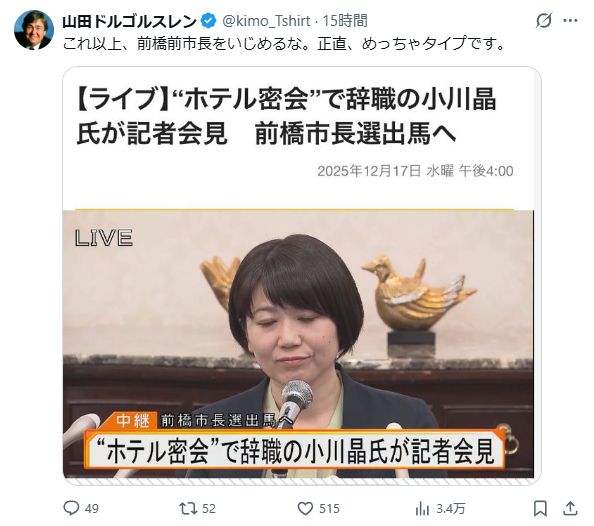Expand the three-dot more options menu
Screen dimensions: 594x526
(x=571, y=20)
